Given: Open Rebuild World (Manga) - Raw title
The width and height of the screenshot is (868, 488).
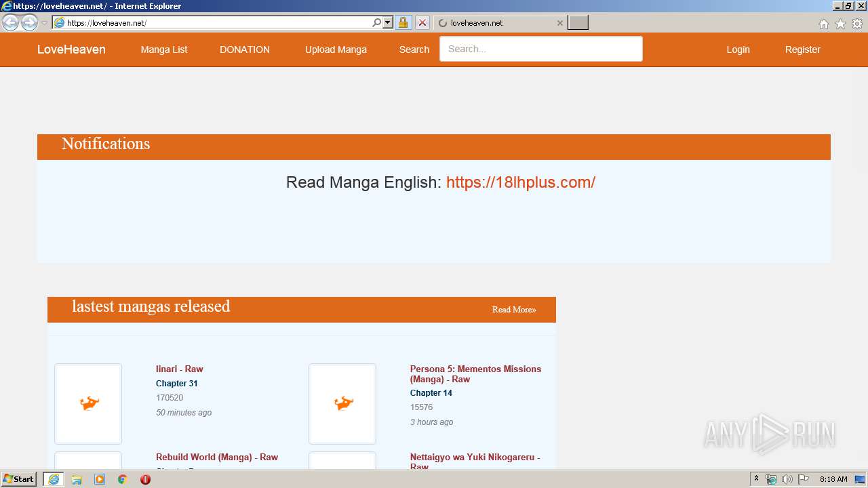Looking at the screenshot, I should (217, 457).
